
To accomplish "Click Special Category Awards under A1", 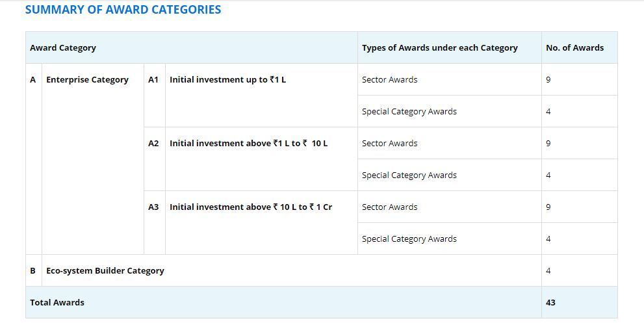I will [409, 111].
